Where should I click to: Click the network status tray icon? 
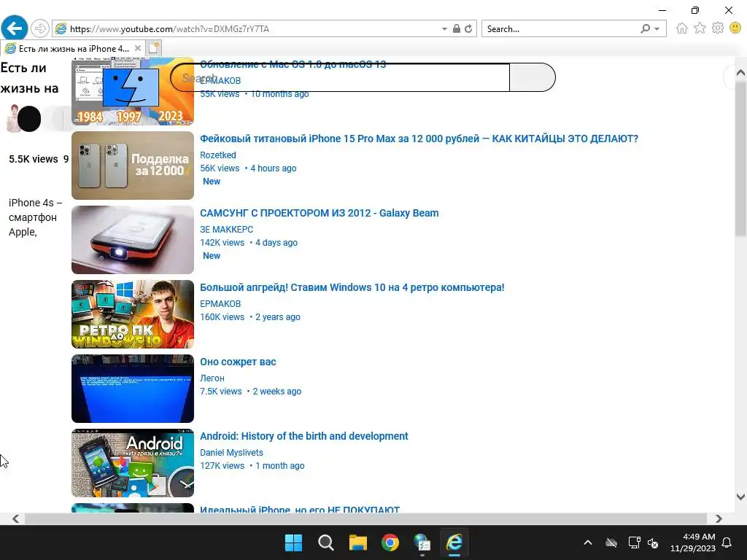[634, 542]
